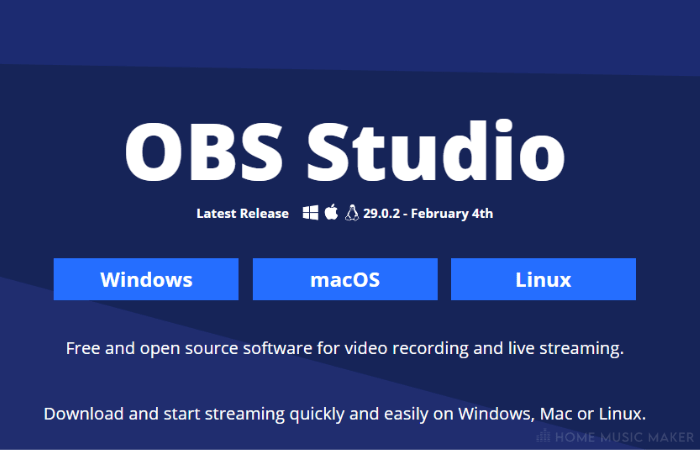The width and height of the screenshot is (700, 450).
Task: Click the "Latest Release" label
Action: click(242, 213)
